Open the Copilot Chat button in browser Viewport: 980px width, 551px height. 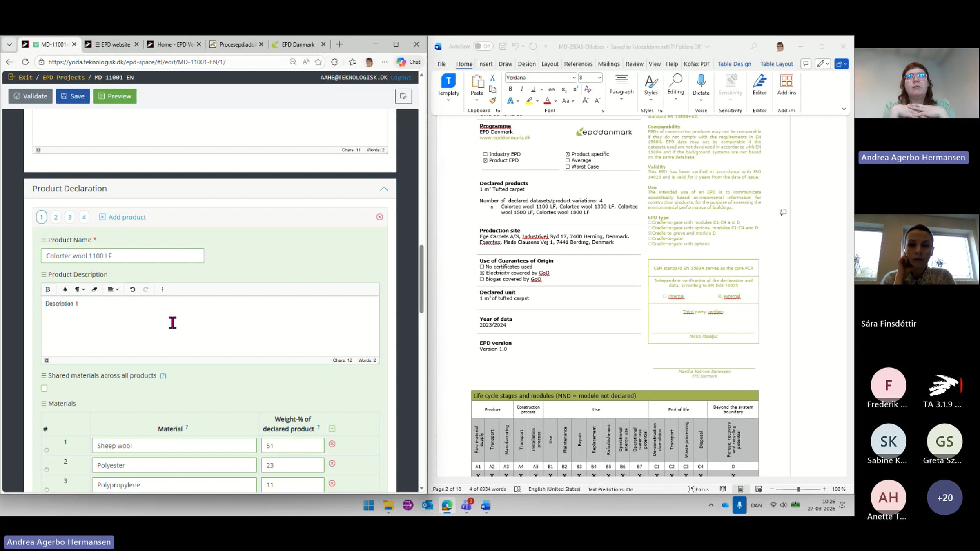[408, 62]
